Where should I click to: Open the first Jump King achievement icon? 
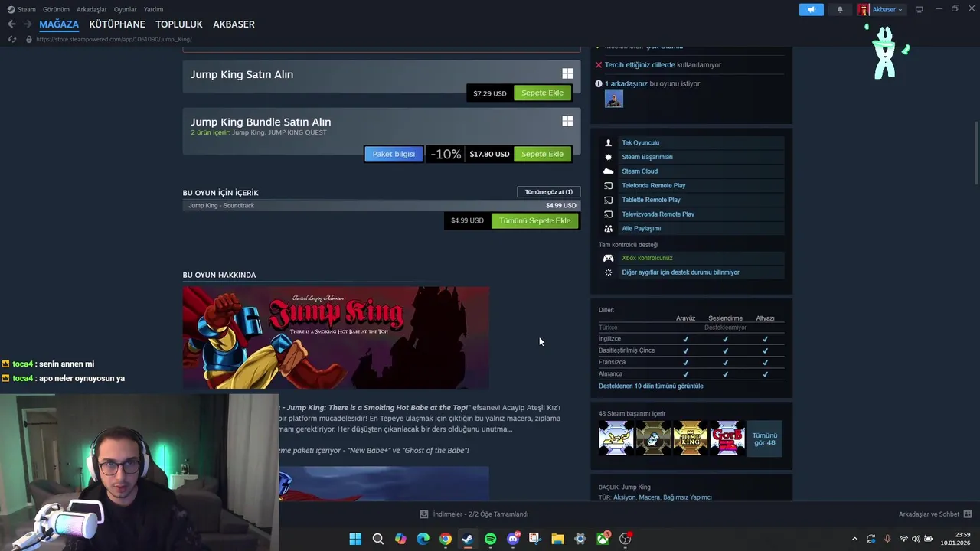pyautogui.click(x=616, y=438)
